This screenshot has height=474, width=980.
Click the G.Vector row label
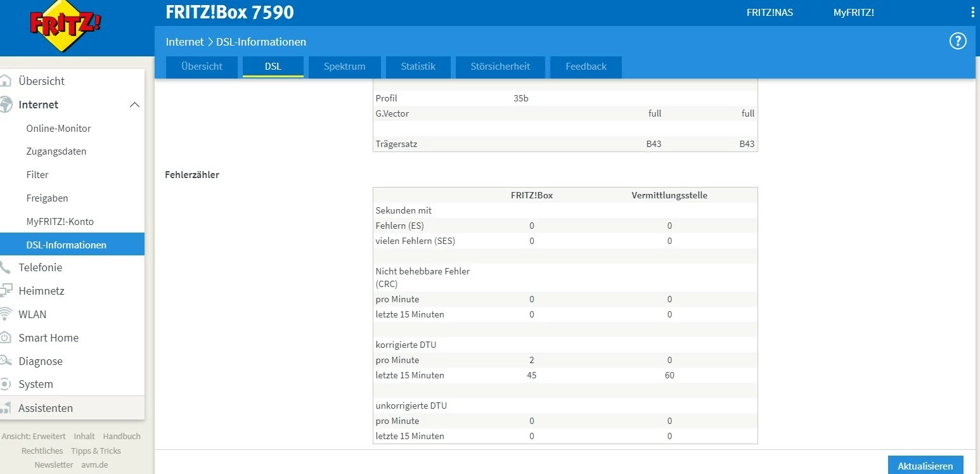392,113
